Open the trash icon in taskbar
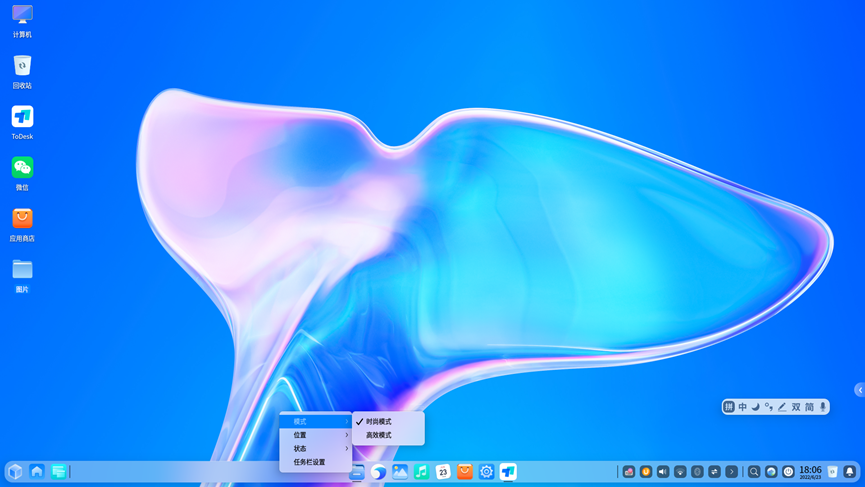Viewport: 865px width, 487px height. (x=832, y=472)
